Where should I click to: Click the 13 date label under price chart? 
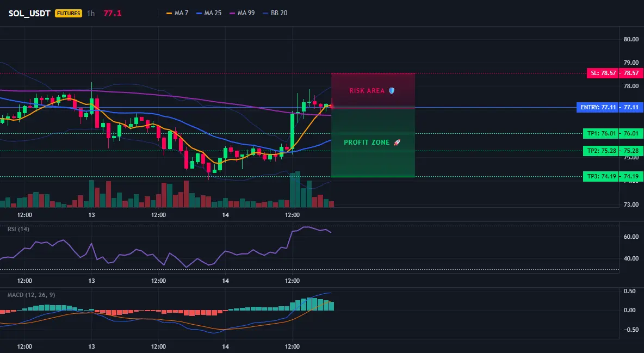point(91,215)
